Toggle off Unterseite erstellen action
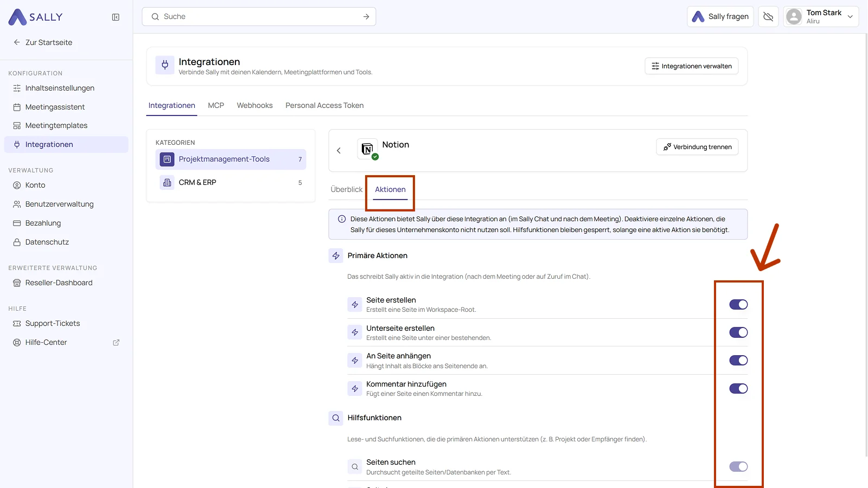 pyautogui.click(x=738, y=332)
